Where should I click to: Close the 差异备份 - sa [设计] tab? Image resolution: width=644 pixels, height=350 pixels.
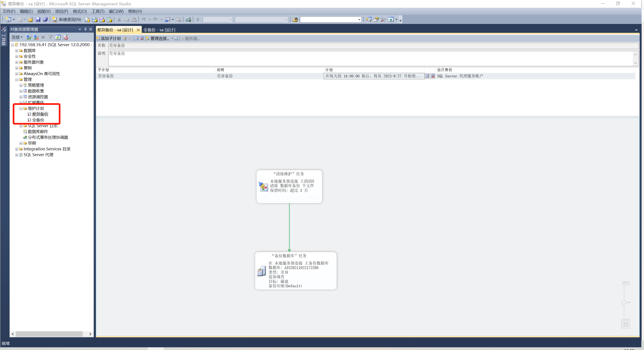pyautogui.click(x=138, y=30)
